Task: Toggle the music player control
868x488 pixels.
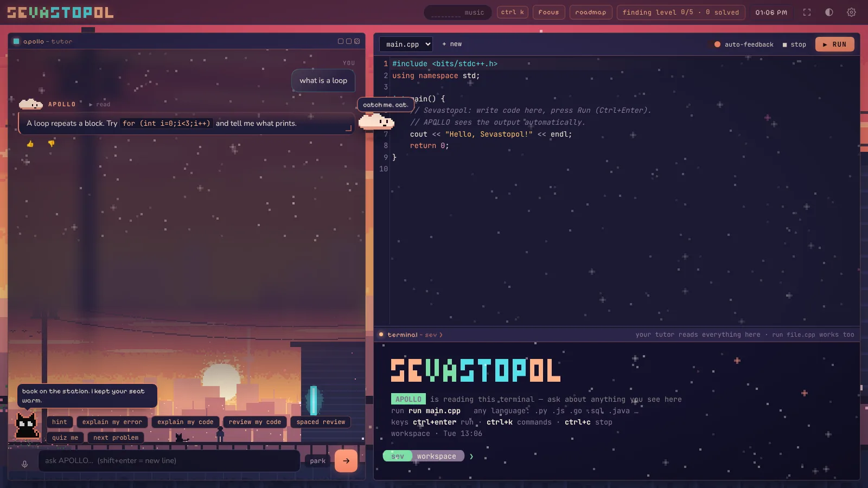Action: (x=457, y=12)
